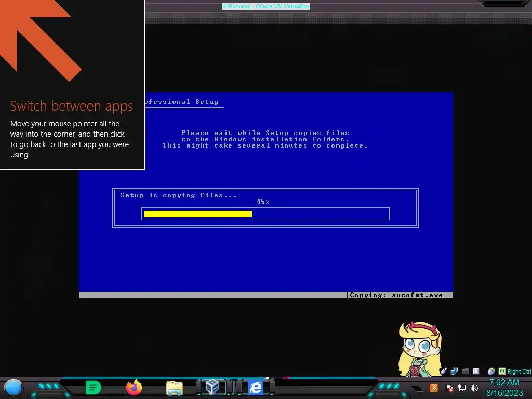Open the clock showing 7:02 AM
Viewport: 532px width, 399px height.
point(504,382)
